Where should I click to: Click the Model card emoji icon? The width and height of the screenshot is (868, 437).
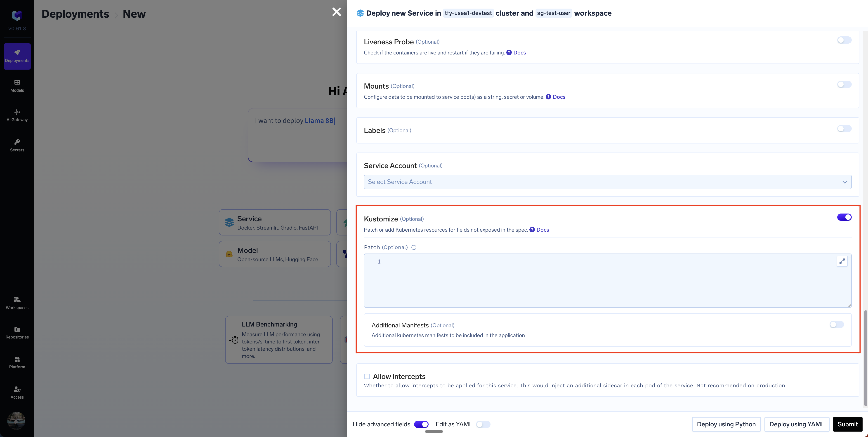[229, 254]
